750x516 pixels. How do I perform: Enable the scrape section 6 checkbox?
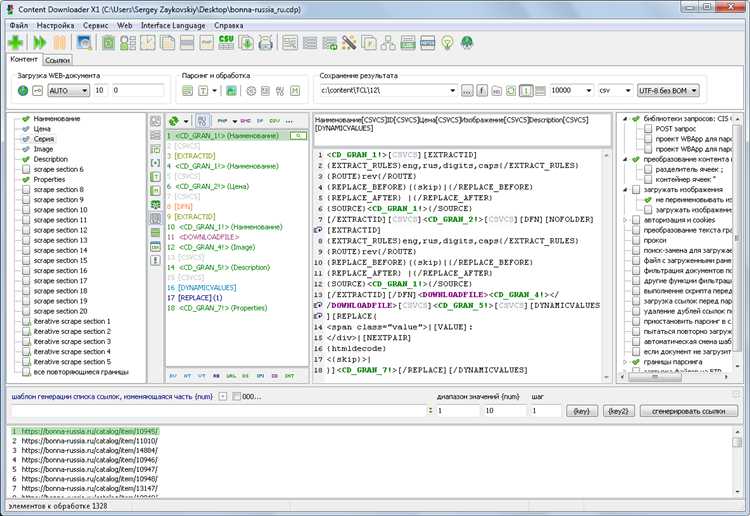tap(26, 169)
